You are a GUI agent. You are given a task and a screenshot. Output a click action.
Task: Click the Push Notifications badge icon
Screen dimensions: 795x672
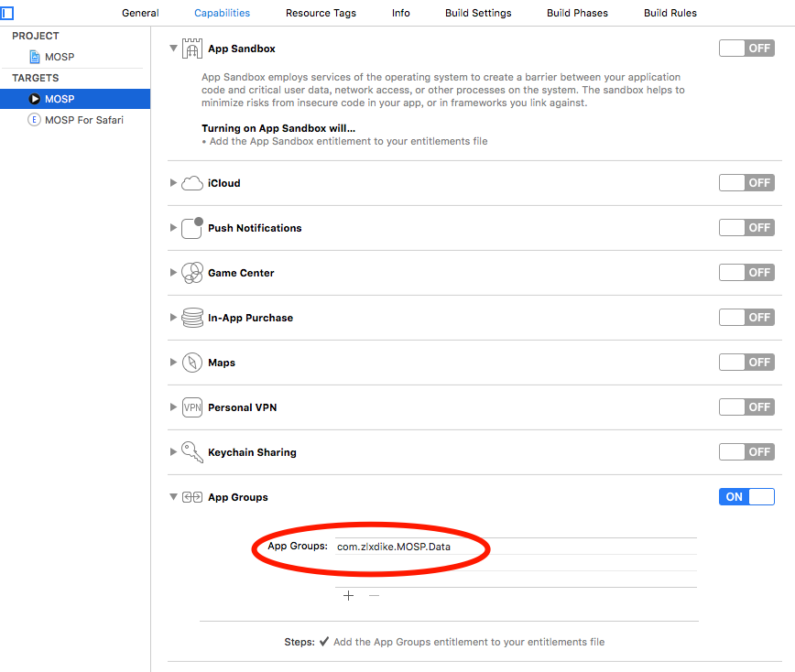pos(192,228)
